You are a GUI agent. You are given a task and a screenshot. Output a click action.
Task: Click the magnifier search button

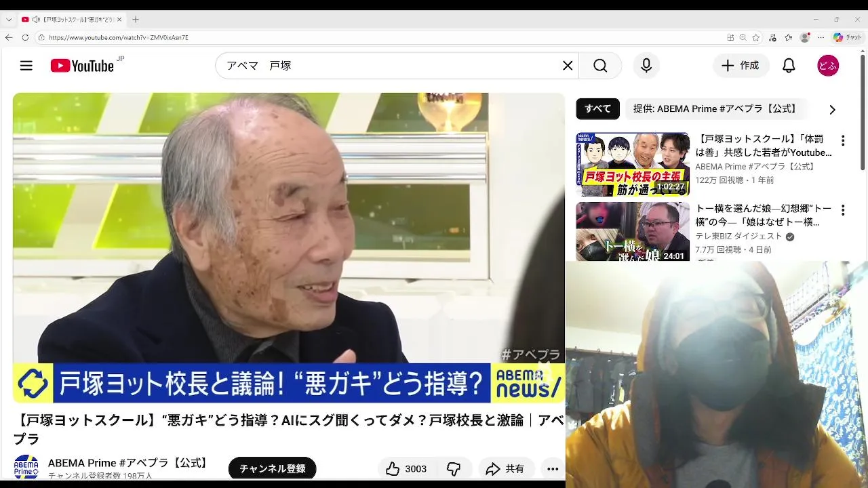(x=600, y=66)
